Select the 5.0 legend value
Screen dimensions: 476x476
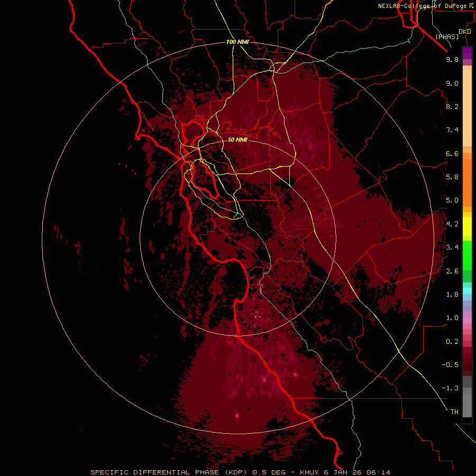click(x=452, y=200)
